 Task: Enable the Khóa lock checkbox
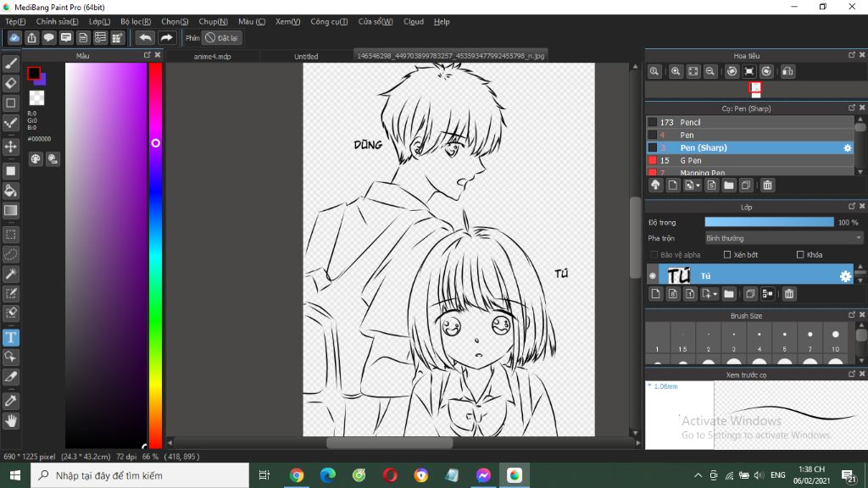tap(800, 254)
